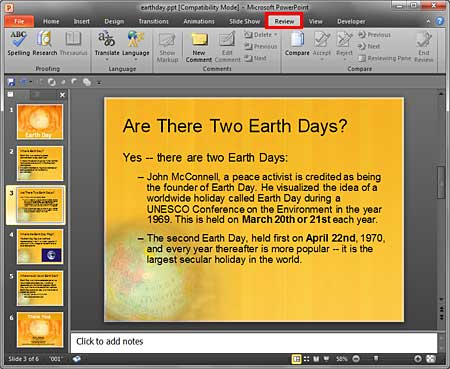Expand the Reject dropdown arrow
Image resolution: width=450 pixels, height=369 pixels.
(x=344, y=60)
